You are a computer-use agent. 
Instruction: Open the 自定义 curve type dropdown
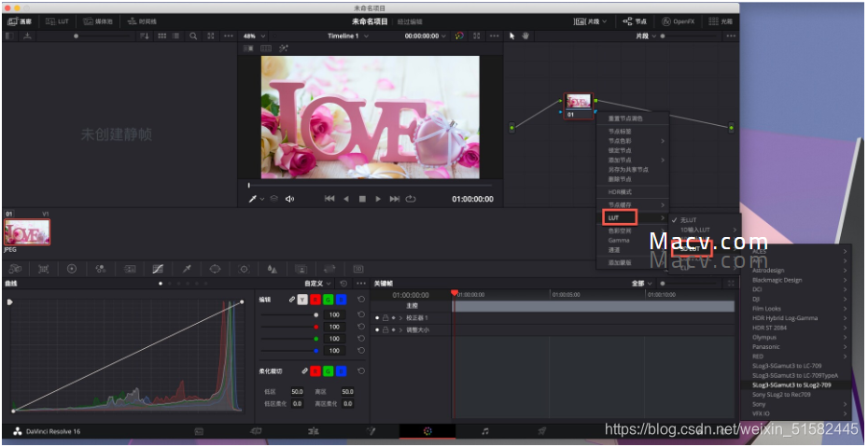pos(318,284)
